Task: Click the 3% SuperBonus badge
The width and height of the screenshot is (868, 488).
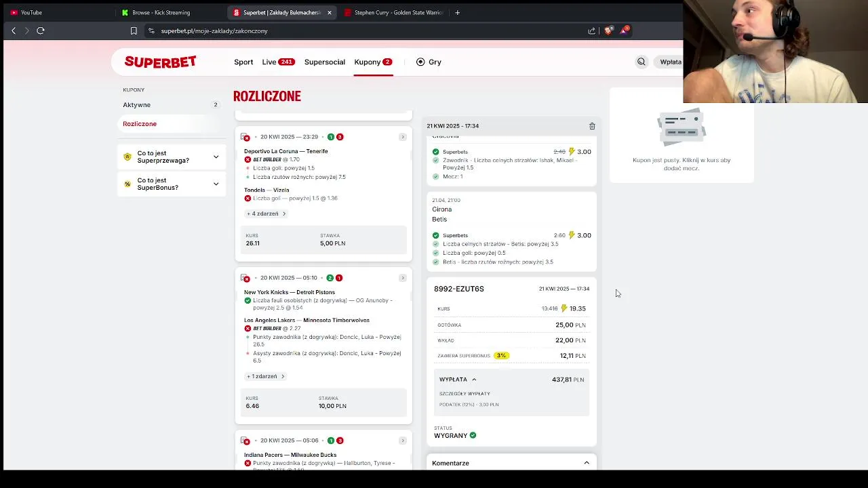Action: pos(501,356)
